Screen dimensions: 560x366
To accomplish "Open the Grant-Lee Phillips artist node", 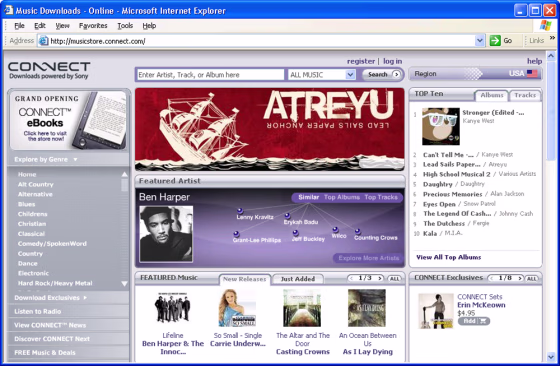I will (x=236, y=234).
